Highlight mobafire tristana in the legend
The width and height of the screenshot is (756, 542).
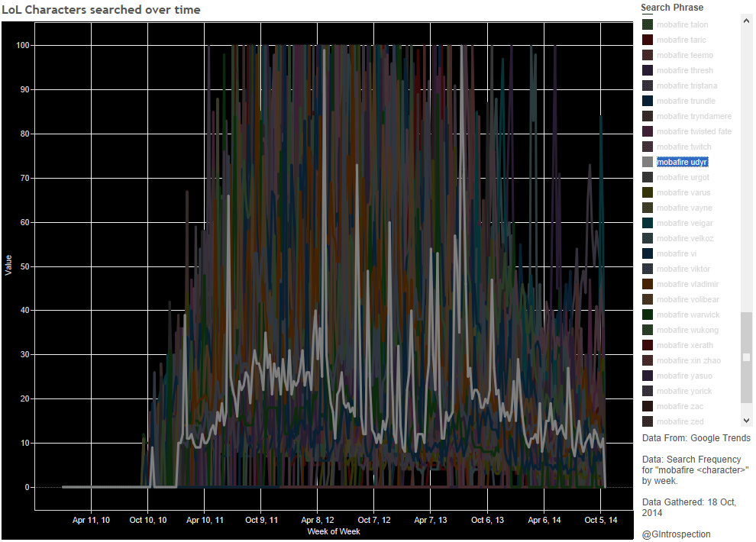coord(687,86)
